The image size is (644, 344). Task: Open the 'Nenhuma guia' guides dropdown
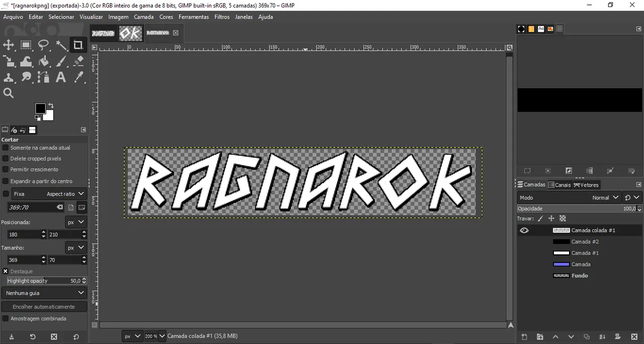click(44, 293)
